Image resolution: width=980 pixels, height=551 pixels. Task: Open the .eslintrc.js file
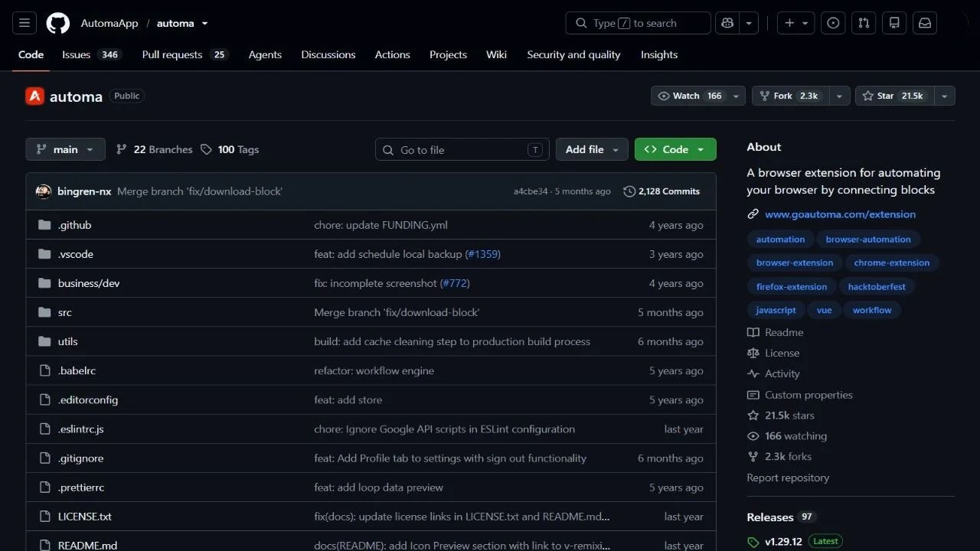pos(81,429)
